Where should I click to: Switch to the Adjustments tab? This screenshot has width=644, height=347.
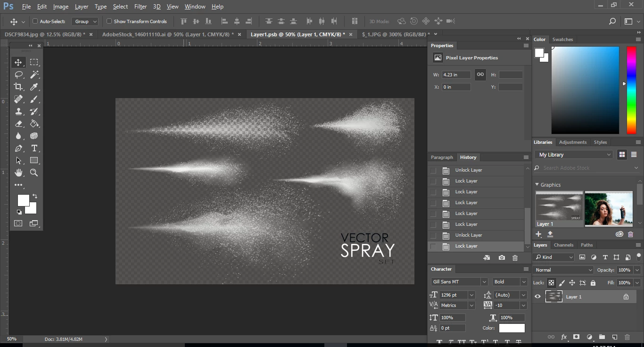pyautogui.click(x=573, y=142)
